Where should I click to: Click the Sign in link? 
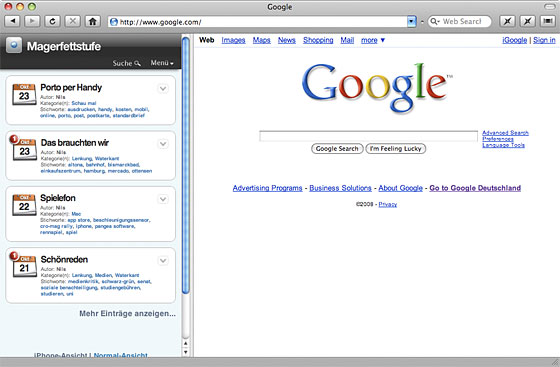pyautogui.click(x=544, y=40)
